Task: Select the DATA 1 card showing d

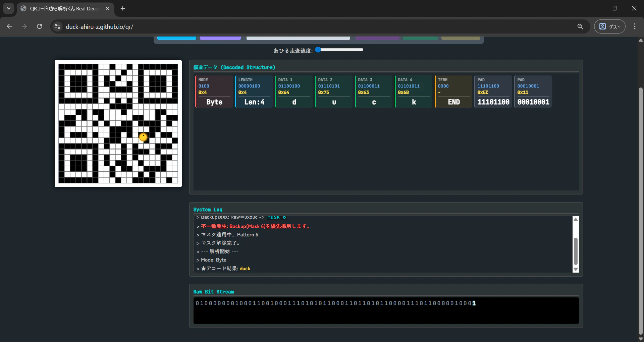Action: click(x=294, y=92)
